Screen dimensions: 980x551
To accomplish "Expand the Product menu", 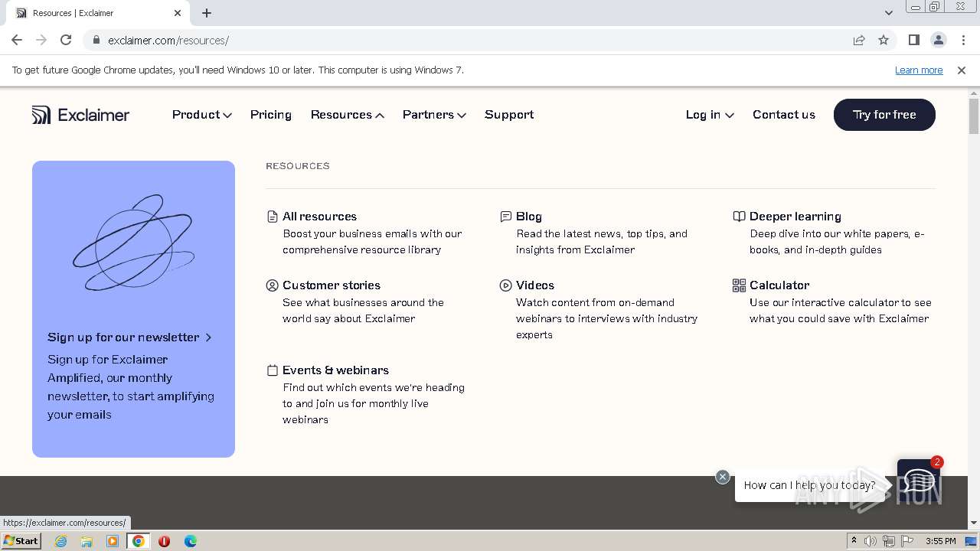I will [x=202, y=115].
